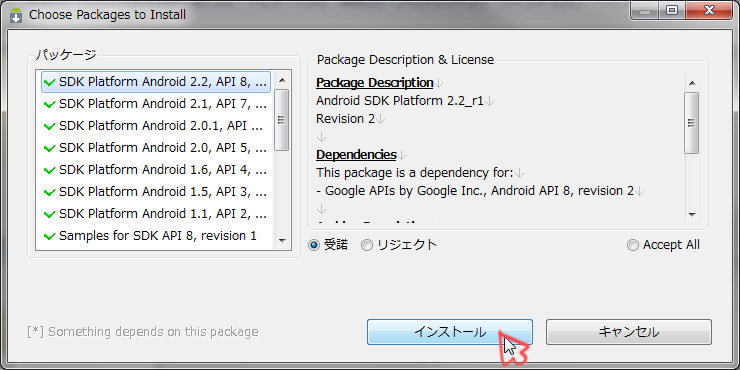The image size is (740, 370).
Task: Close the Choose Packages to Install dialog
Action: coord(709,10)
